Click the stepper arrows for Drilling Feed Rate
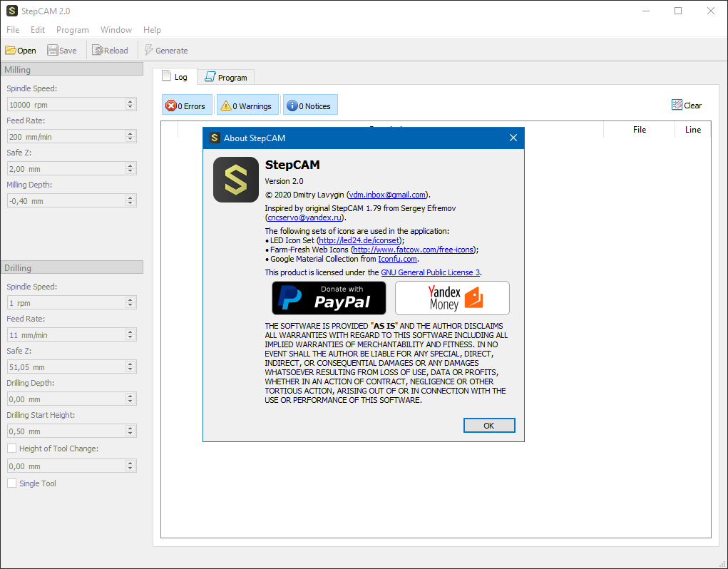Viewport: 728px width, 569px height. click(x=130, y=334)
